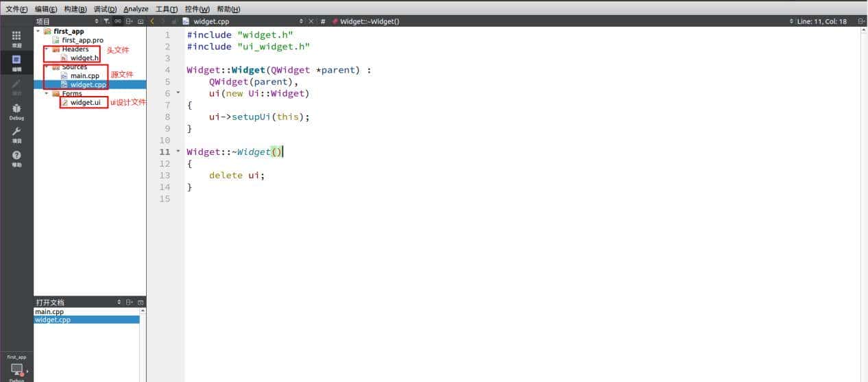
Task: Open the first_app build target selector
Action: click(16, 367)
